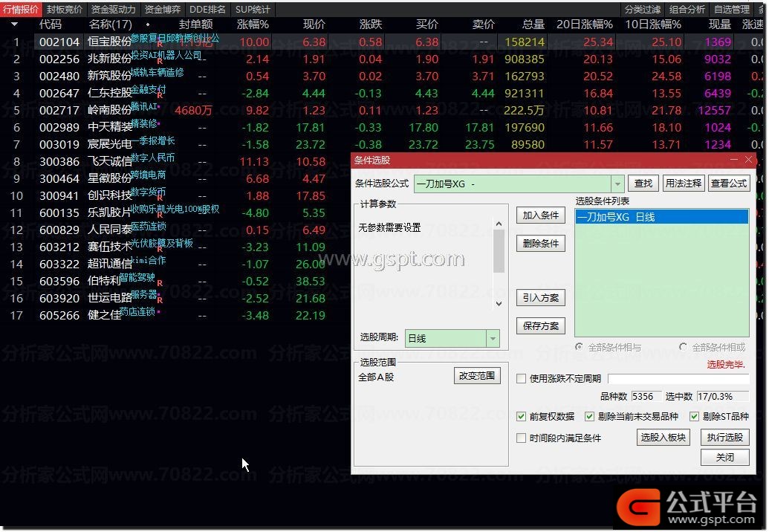Uncheck 剔除ST品种 checkbox
This screenshot has height=532, width=769.
click(x=695, y=417)
